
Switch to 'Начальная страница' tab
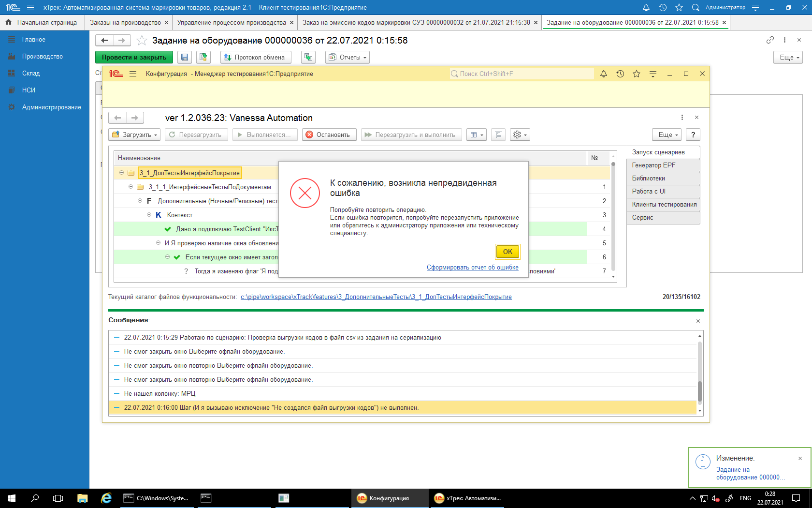(43, 22)
